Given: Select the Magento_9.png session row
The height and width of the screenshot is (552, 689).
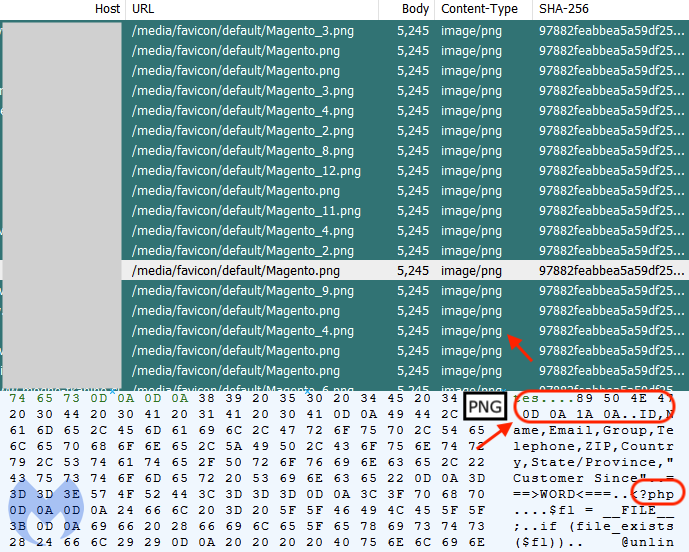Looking at the screenshot, I should (243, 291).
